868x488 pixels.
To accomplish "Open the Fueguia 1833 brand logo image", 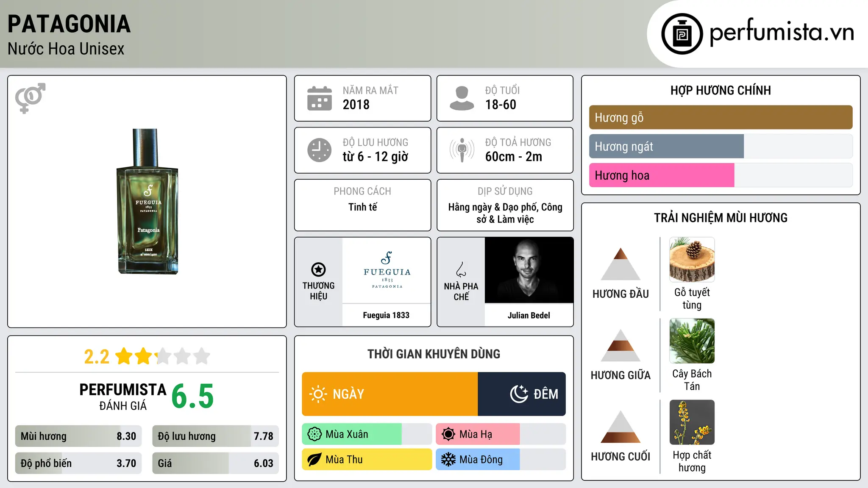I will 387,270.
